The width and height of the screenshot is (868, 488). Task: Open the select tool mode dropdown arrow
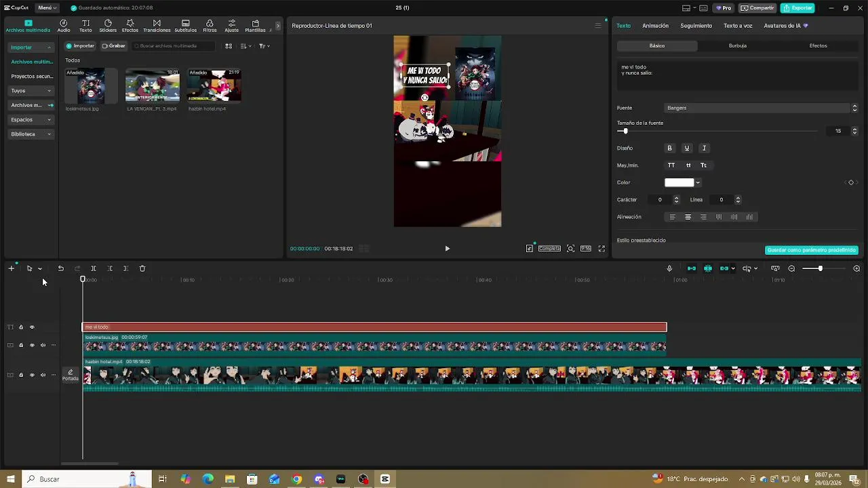pyautogui.click(x=39, y=269)
